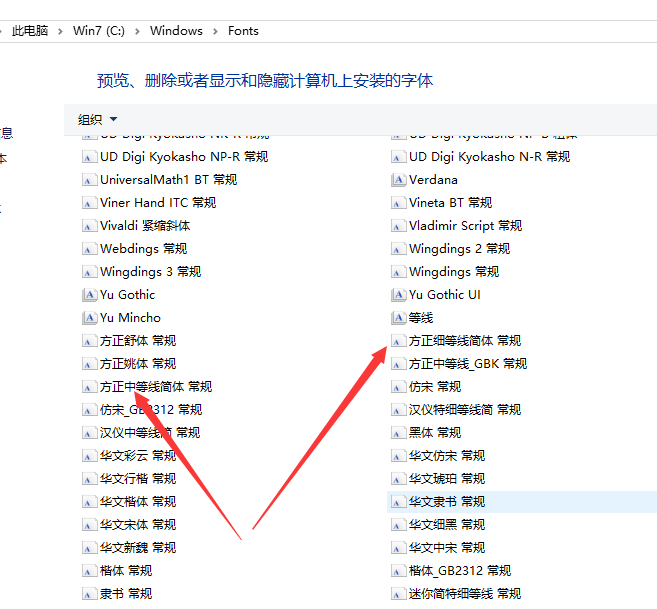
Task: Click the 华文隶书 常规 font icon
Action: tap(398, 502)
